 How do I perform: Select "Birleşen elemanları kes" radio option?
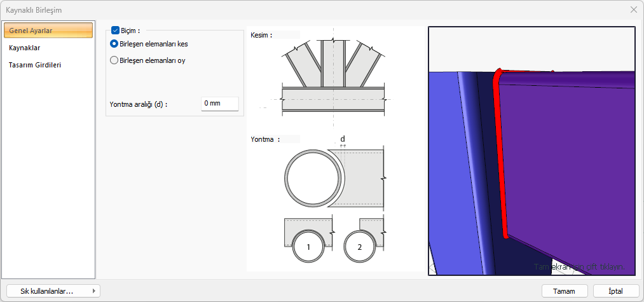(x=114, y=44)
